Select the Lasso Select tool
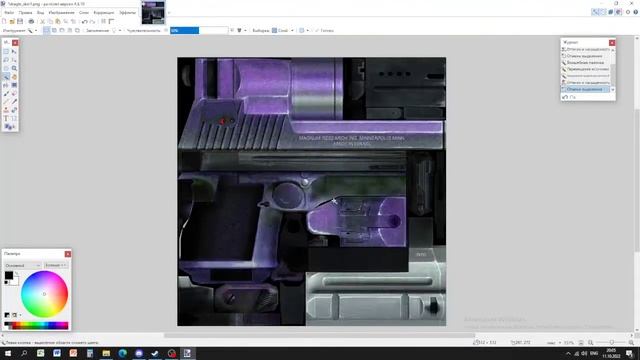The image size is (640, 360). tap(6, 60)
